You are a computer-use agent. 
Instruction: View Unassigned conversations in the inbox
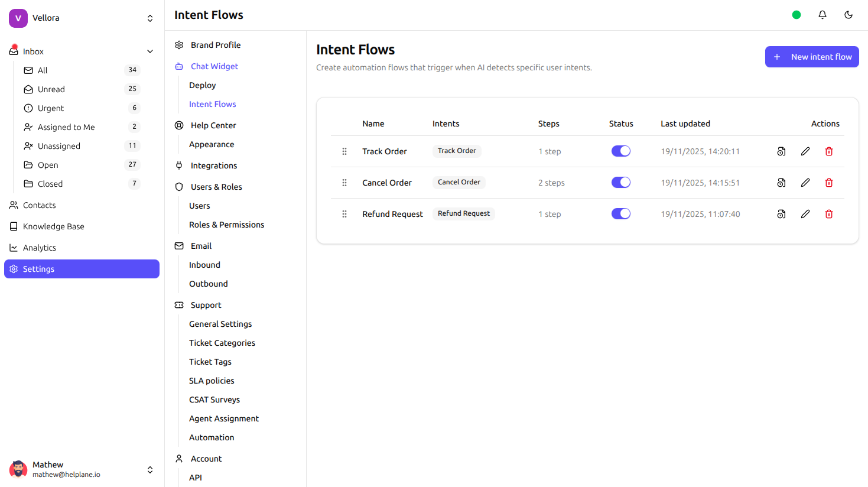point(59,145)
